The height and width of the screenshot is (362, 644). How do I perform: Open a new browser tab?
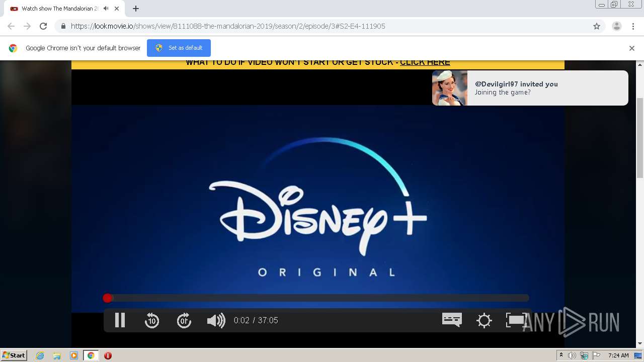[136, 9]
